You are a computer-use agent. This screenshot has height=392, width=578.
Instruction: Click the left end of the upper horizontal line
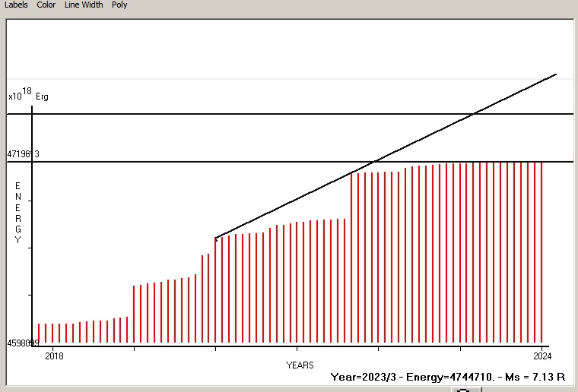point(11,114)
